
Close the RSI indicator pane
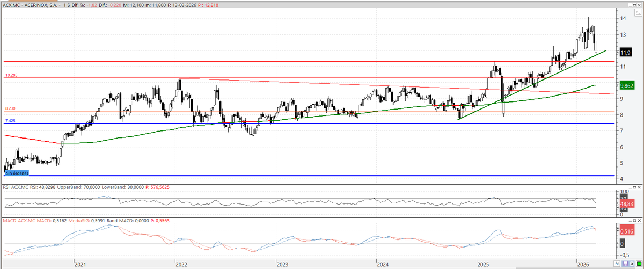coord(639,187)
